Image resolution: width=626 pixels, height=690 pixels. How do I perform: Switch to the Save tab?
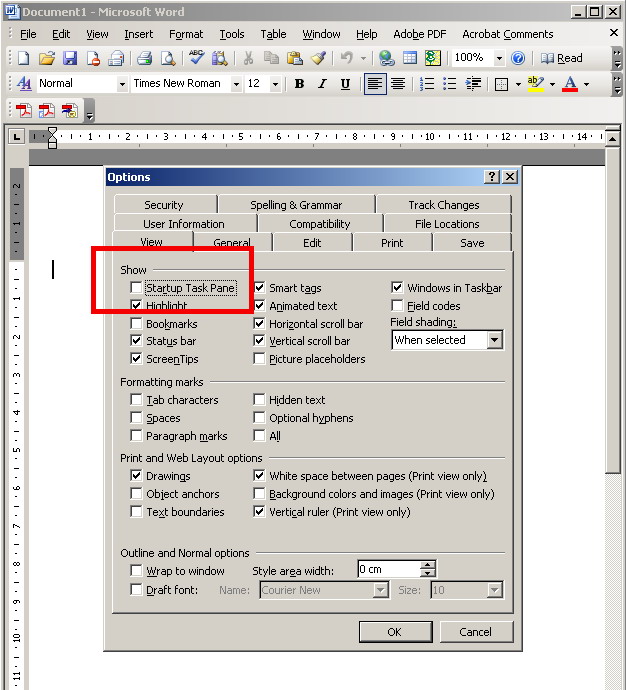(x=472, y=243)
